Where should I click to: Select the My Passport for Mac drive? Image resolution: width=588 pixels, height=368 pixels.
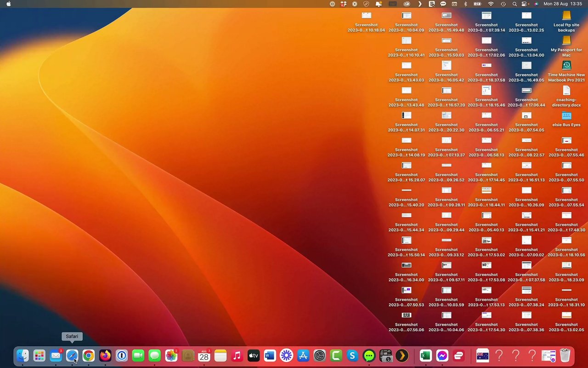[566, 46]
